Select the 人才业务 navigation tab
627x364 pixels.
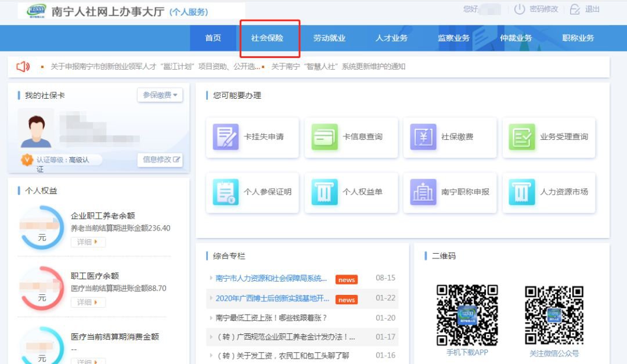391,38
